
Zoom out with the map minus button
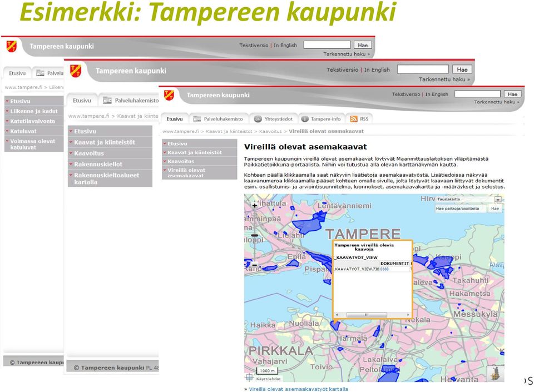tap(254, 265)
